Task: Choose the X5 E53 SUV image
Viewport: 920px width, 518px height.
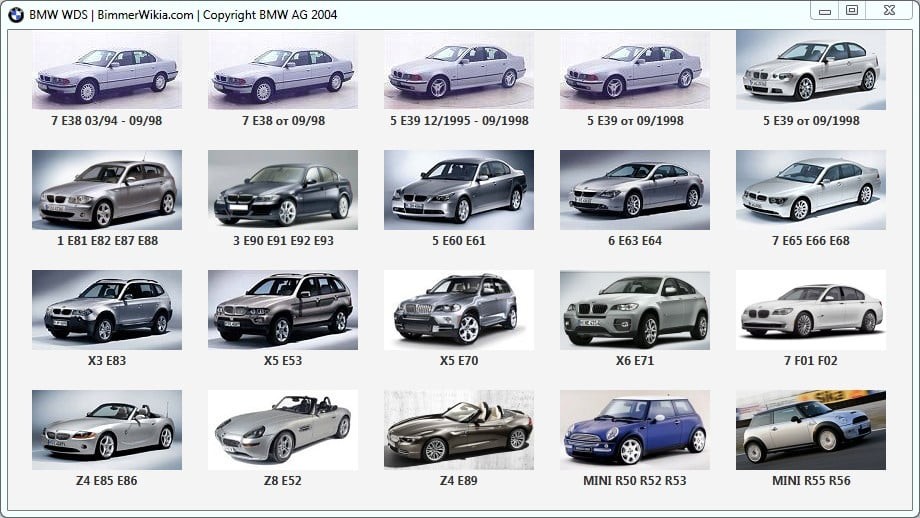Action: click(x=283, y=310)
